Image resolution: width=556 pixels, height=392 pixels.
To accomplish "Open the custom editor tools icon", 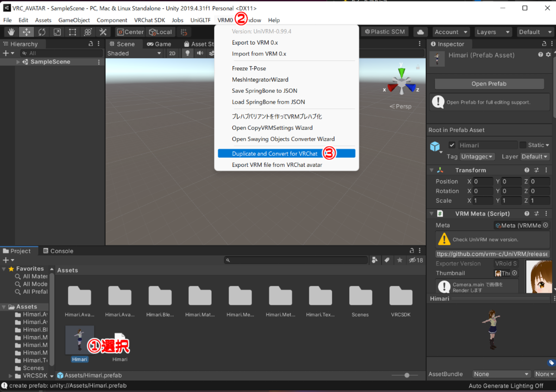I will coord(103,32).
